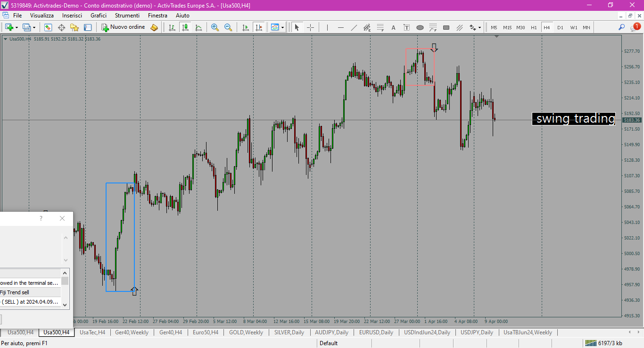Select the text tool (A icon)
644x348 pixels.
click(x=393, y=27)
